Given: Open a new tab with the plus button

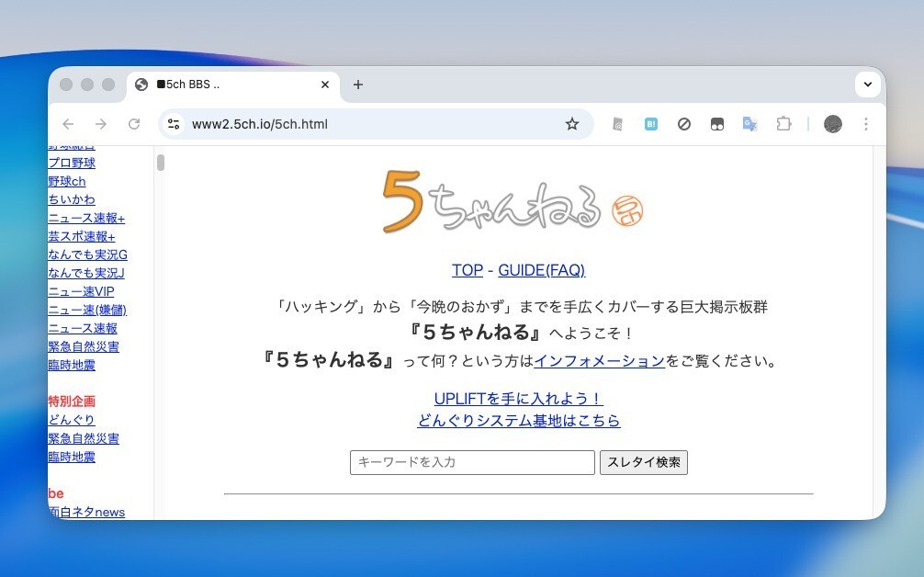Looking at the screenshot, I should point(357,85).
